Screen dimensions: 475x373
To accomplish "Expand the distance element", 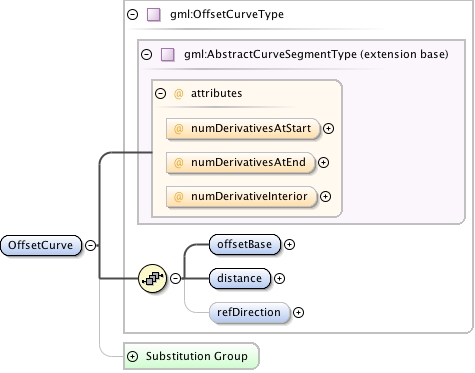I will pos(279,278).
